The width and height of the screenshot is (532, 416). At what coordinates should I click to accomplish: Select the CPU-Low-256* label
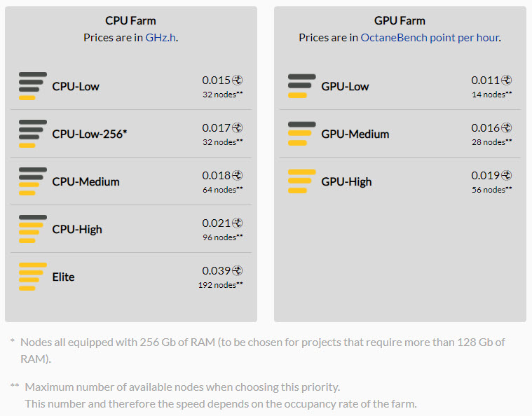[90, 134]
